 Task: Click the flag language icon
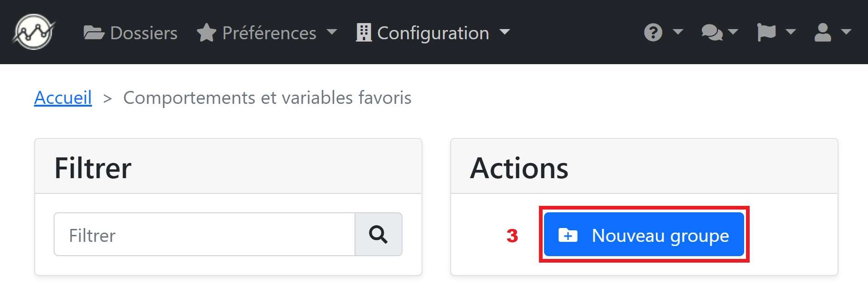pyautogui.click(x=766, y=32)
